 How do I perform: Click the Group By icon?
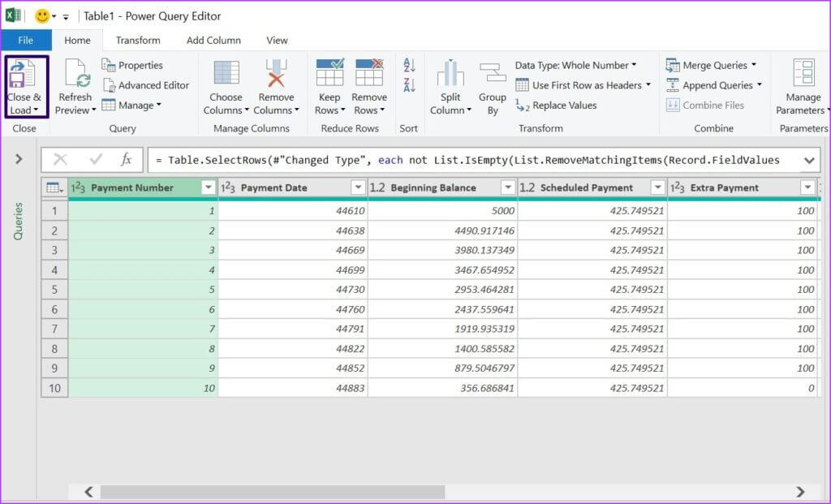pos(493,73)
